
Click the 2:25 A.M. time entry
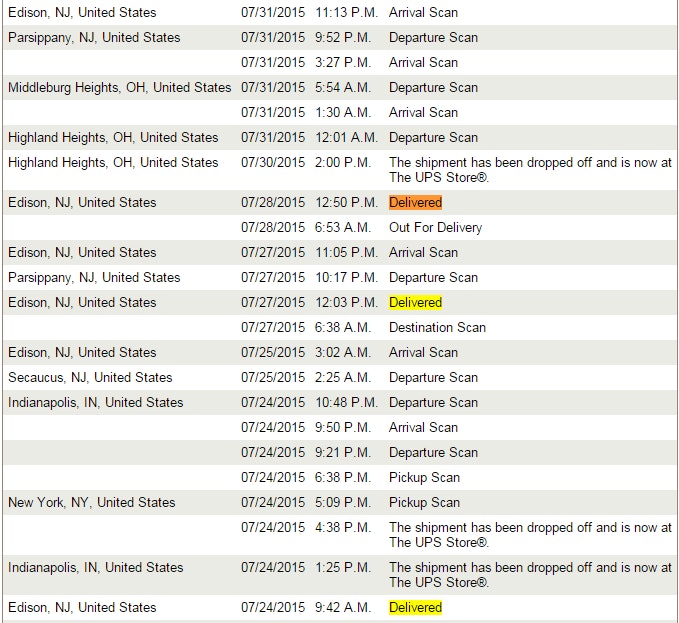[x=342, y=377]
